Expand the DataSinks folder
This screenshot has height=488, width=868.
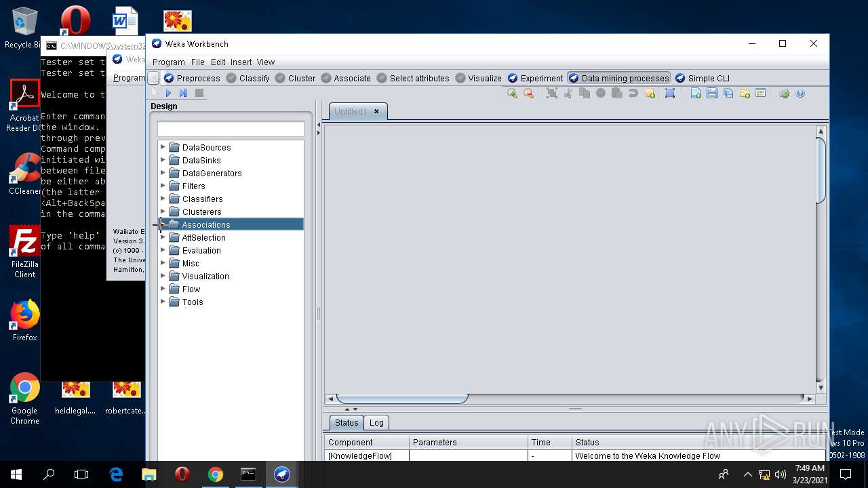click(x=163, y=159)
